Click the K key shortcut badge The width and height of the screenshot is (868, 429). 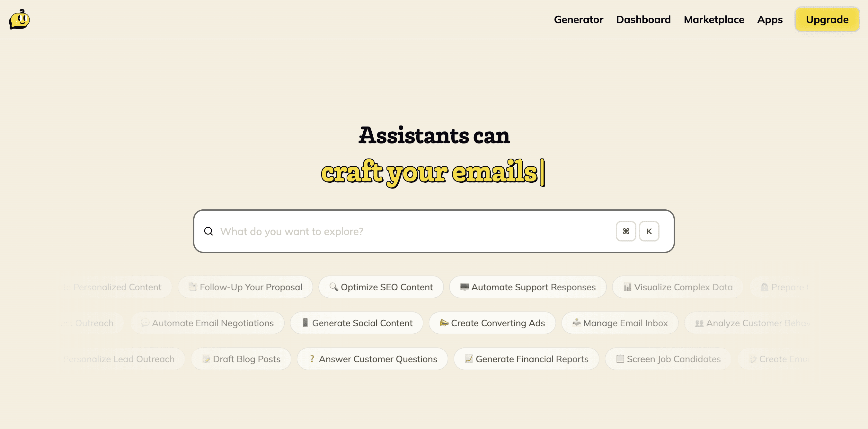point(649,231)
